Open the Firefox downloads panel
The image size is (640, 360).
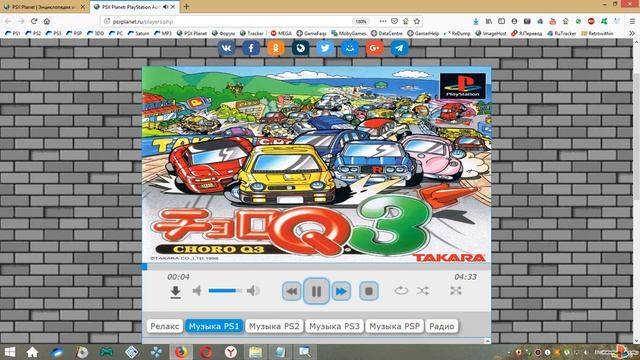[x=476, y=21]
